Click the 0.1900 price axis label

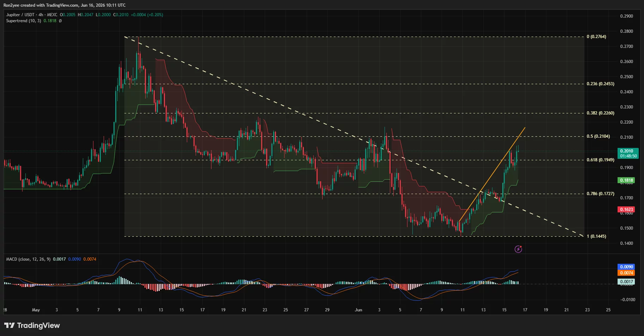(x=626, y=168)
